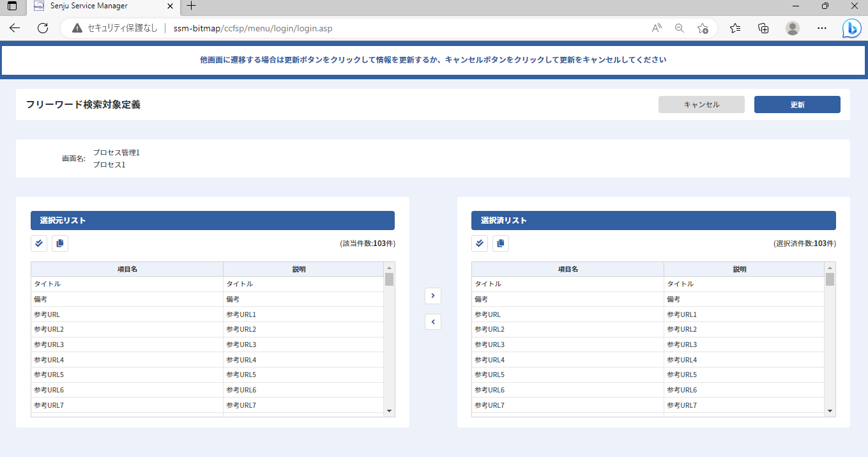Open the browser profile avatar
The height and width of the screenshot is (457, 868).
point(793,28)
